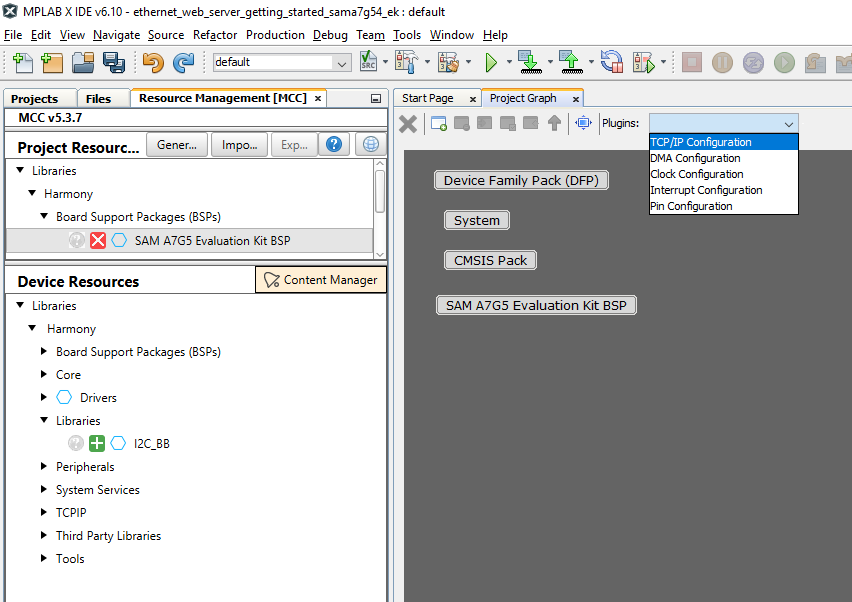The image size is (852, 602).
Task: Select Device Family Pack (DFP) component
Action: click(521, 180)
